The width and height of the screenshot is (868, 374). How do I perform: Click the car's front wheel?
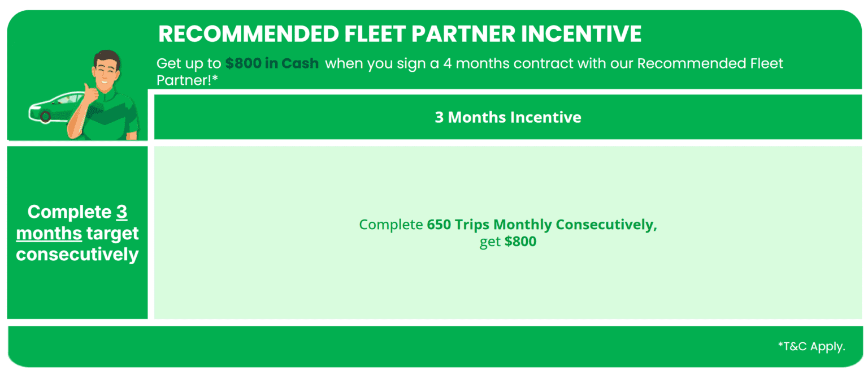(46, 117)
